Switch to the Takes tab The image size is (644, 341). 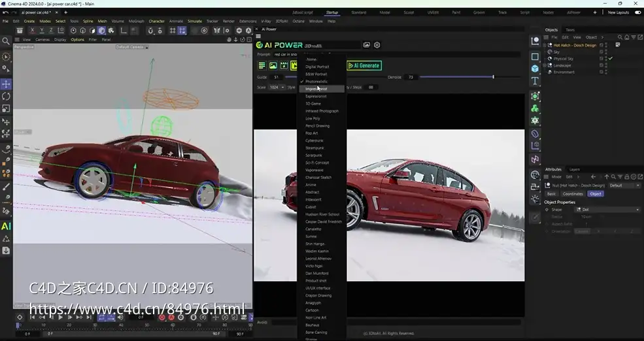click(570, 30)
